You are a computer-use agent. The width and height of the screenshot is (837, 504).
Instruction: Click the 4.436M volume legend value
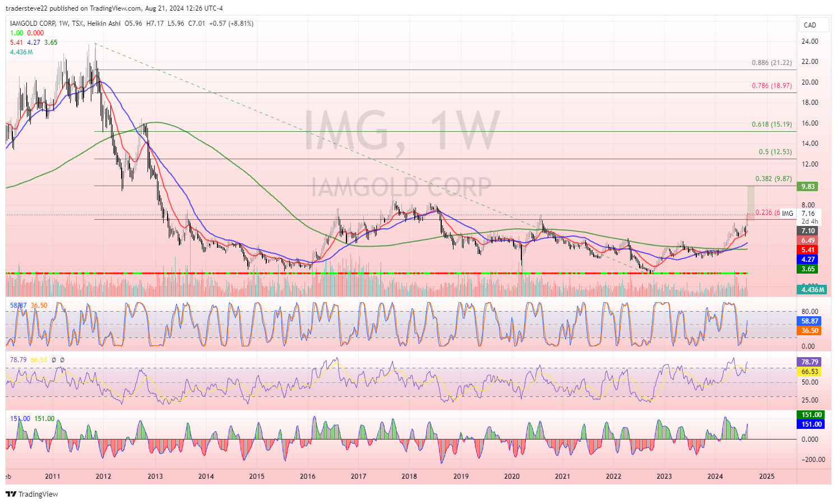21,52
